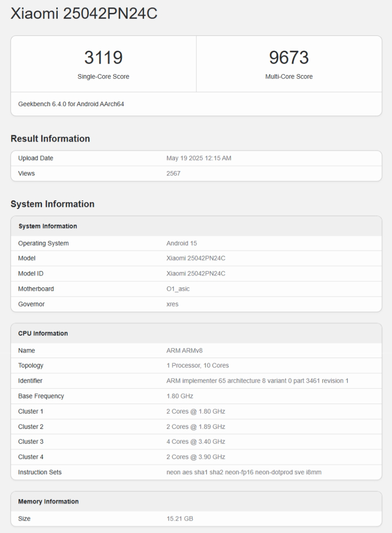The image size is (392, 533).
Task: Click the System Information table header
Action: pos(47,226)
